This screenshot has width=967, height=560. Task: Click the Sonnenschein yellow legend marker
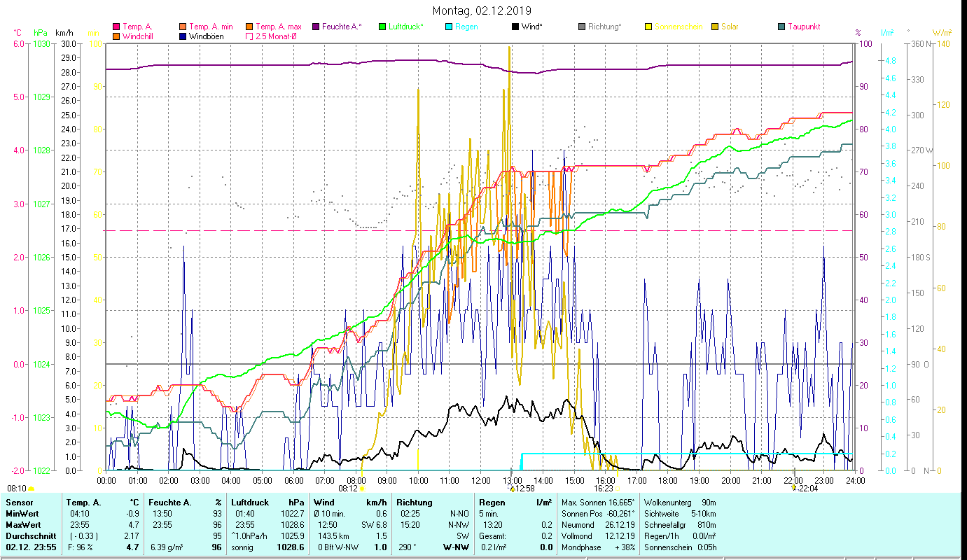648,27
